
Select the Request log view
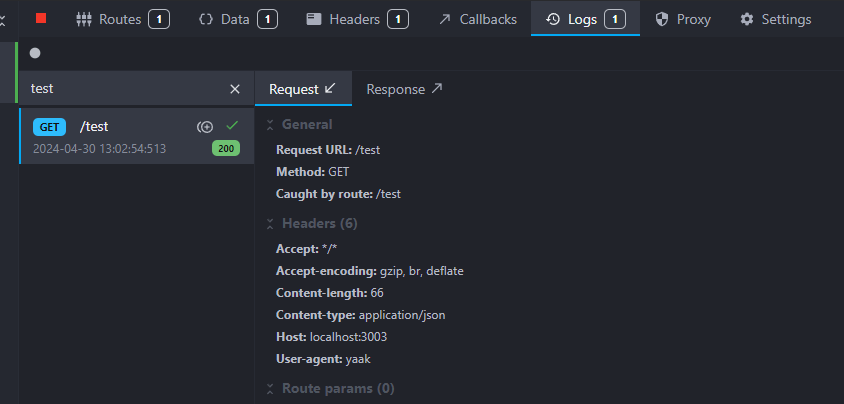click(x=302, y=89)
